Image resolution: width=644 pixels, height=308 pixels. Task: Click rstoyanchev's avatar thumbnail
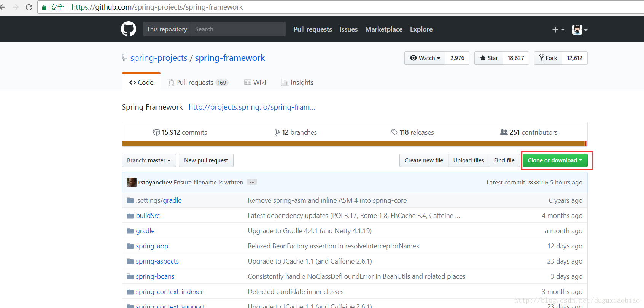[x=132, y=182]
